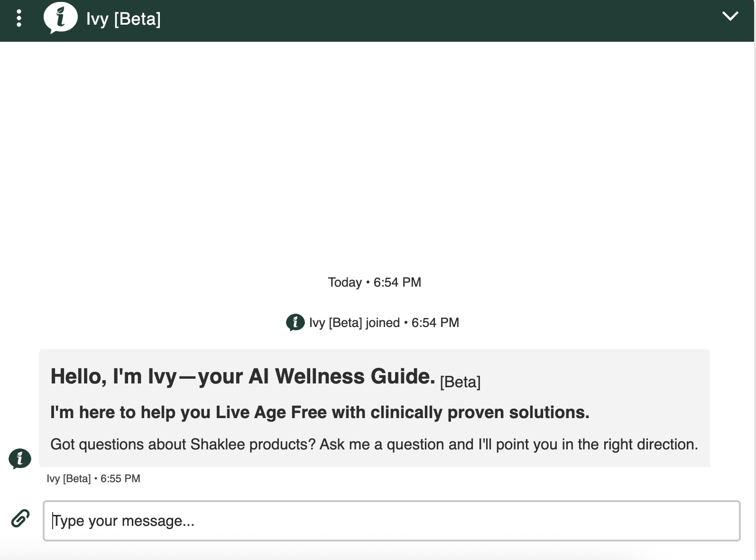Attach a file with the paperclip icon
This screenshot has width=756, height=560.
point(20,519)
